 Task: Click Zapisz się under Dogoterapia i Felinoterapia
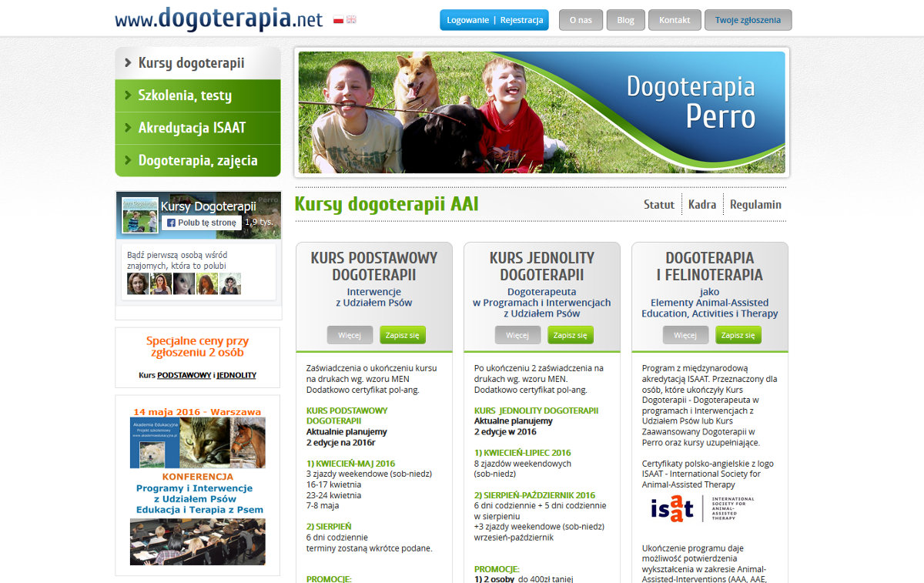coord(738,335)
